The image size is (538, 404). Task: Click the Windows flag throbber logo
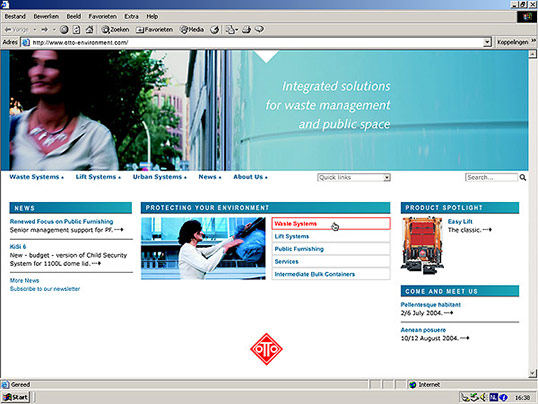click(527, 16)
